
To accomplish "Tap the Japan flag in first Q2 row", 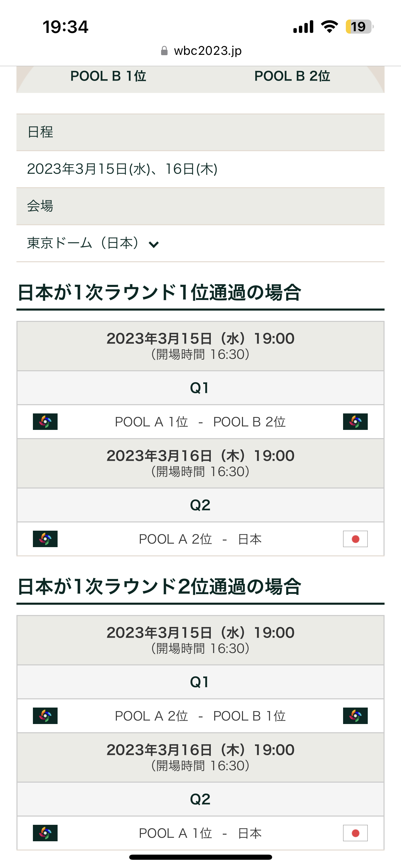I will click(x=355, y=539).
